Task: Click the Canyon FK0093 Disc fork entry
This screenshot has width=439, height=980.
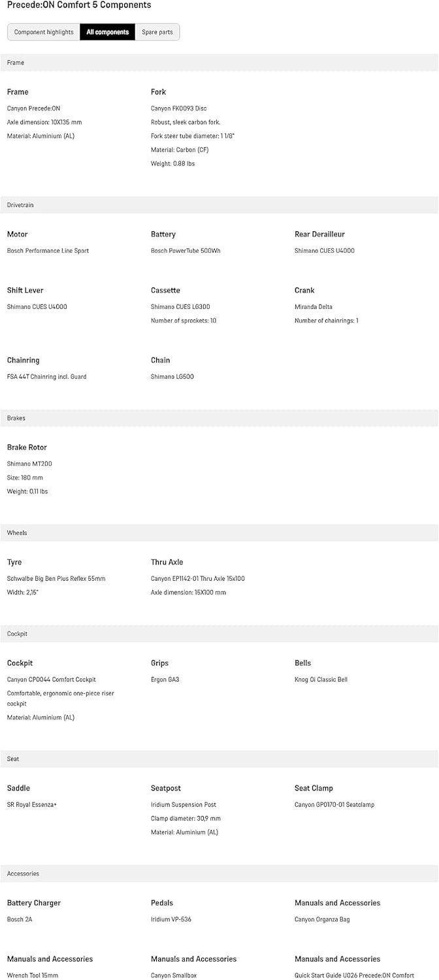Action: click(x=178, y=108)
